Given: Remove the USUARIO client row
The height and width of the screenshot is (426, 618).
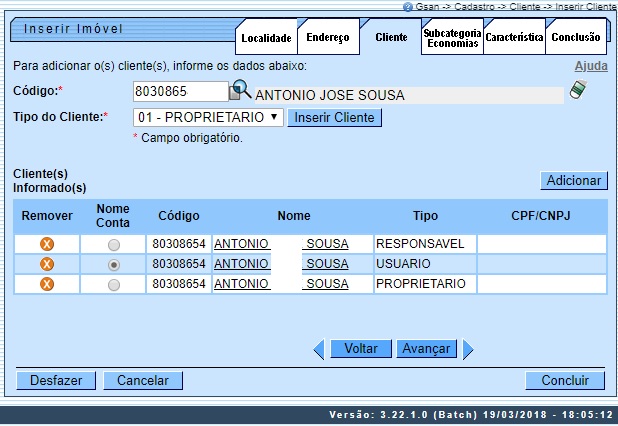Looking at the screenshot, I should click(47, 264).
